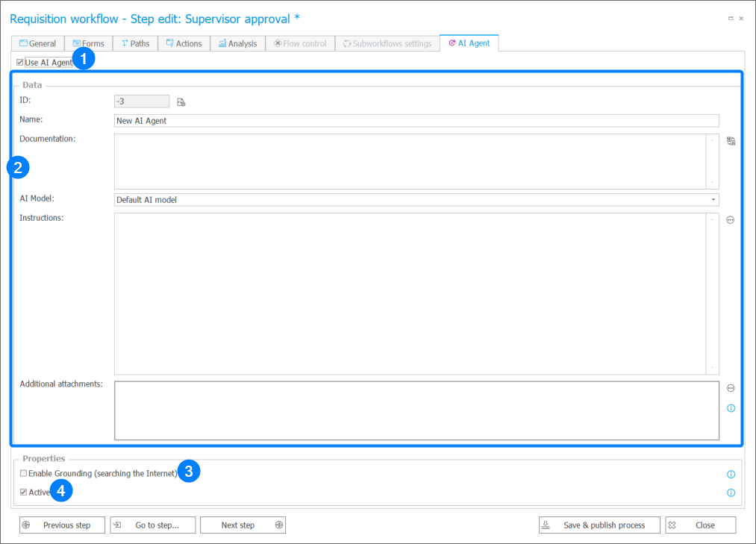Show info for Enable Grounding option
This screenshot has height=544, width=756.
[731, 474]
